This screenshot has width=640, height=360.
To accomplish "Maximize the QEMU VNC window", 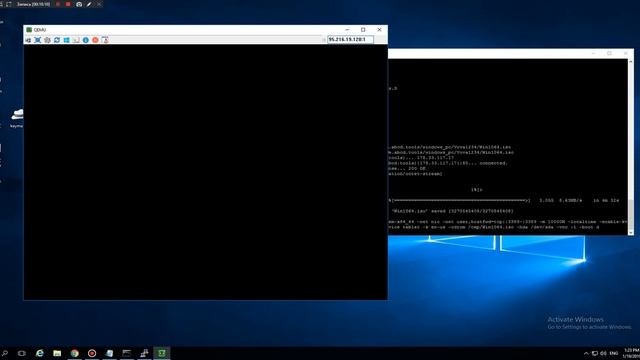I will coord(363,30).
